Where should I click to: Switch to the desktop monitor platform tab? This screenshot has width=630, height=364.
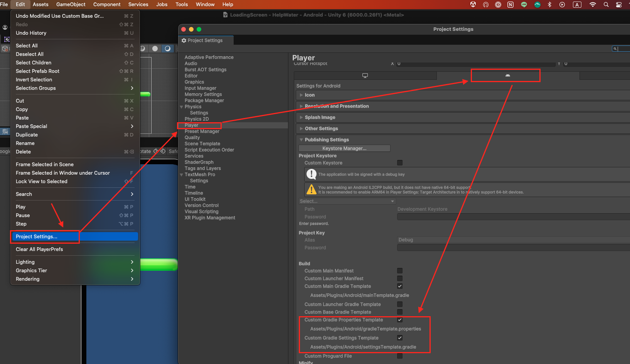coord(365,76)
